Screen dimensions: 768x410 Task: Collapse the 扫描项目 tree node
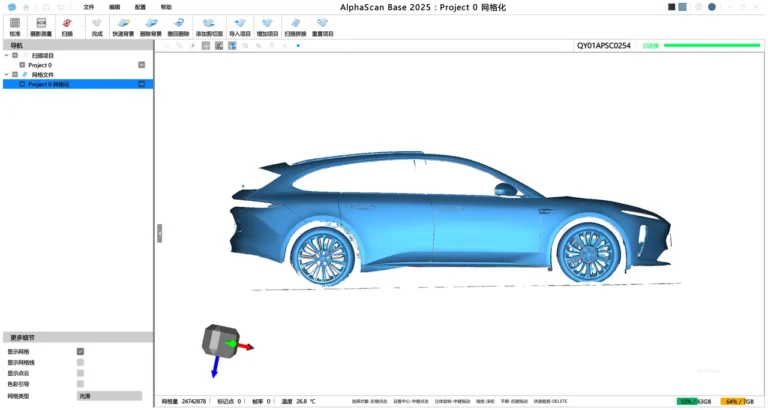[x=6, y=55]
